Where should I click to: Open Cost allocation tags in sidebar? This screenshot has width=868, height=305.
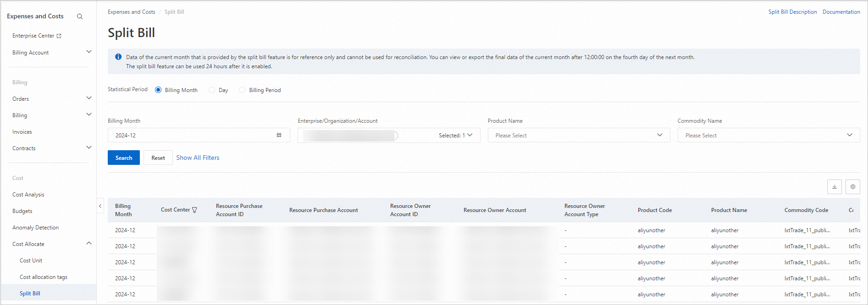(44, 277)
